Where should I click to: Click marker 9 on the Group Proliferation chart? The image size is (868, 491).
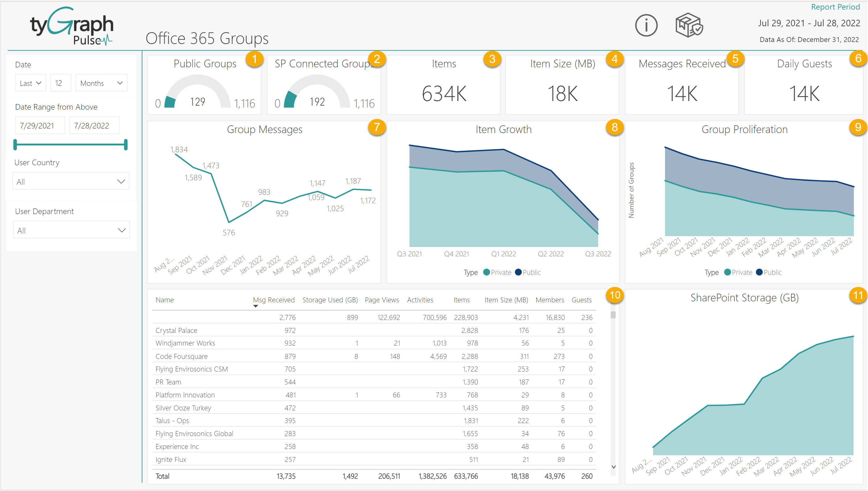click(x=858, y=128)
